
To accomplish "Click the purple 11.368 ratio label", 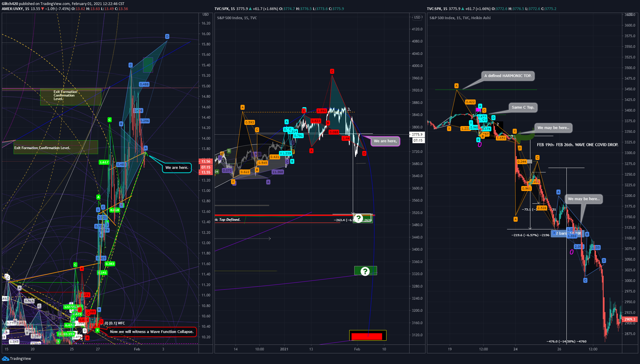I will 278,172.
